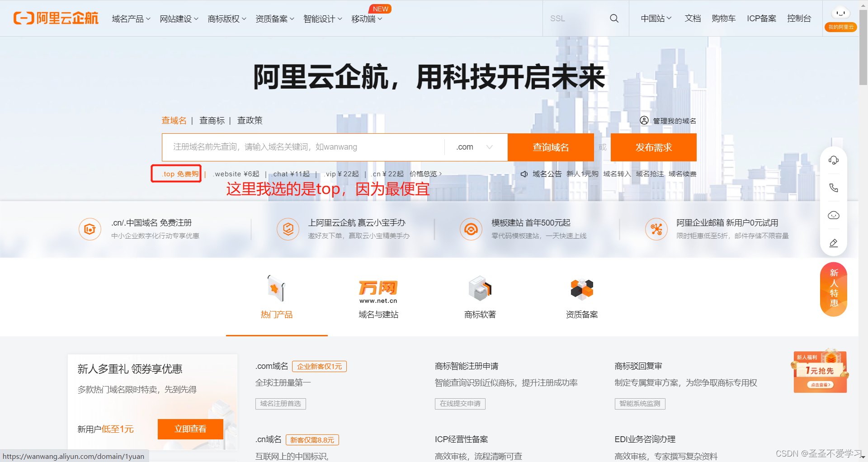Click the .website ¥6起 link
Image resolution: width=868 pixels, height=462 pixels.
click(236, 174)
